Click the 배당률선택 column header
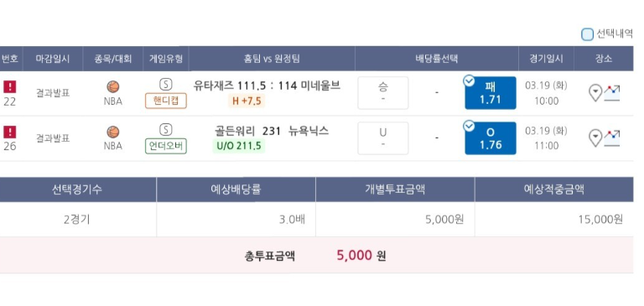The image size is (644, 306). pos(437,59)
